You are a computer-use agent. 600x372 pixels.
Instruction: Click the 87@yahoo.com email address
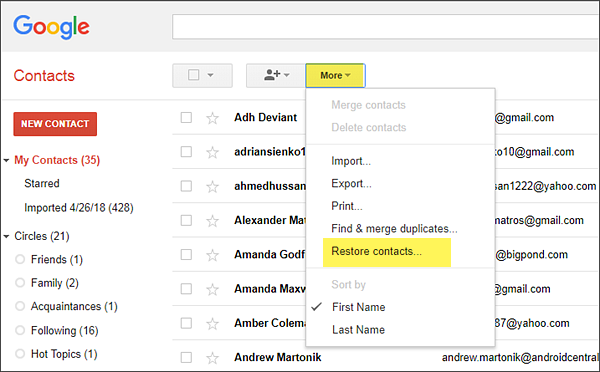coord(532,323)
